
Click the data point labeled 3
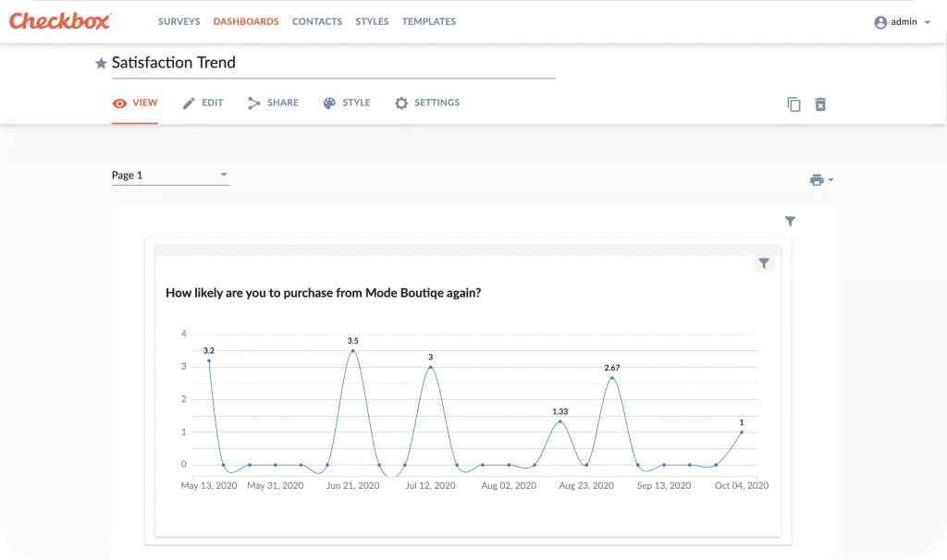pos(431,367)
